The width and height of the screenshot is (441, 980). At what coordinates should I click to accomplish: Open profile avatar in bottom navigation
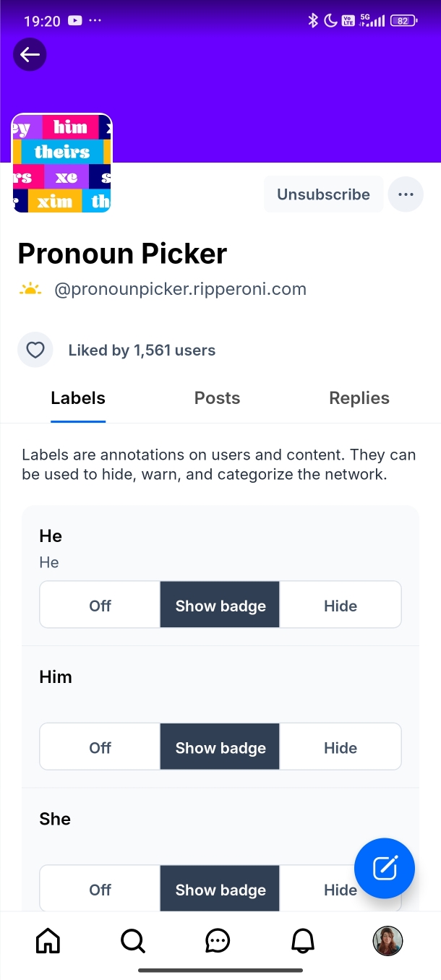388,940
